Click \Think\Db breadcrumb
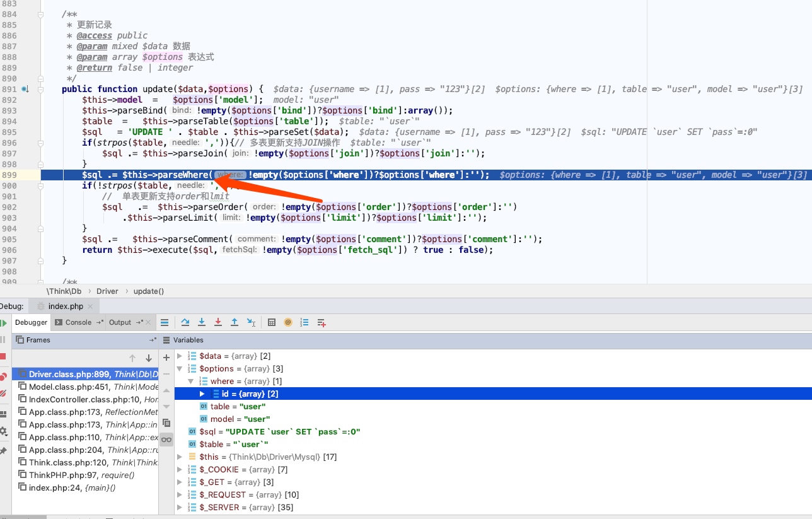812x519 pixels. (64, 291)
